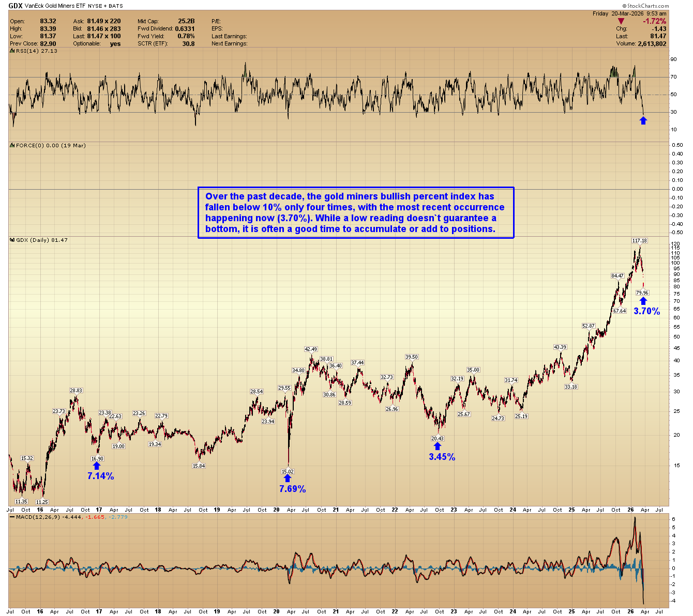The height and width of the screenshot is (616, 693).
Task: Click the price label 33.18
Action: coord(571,387)
